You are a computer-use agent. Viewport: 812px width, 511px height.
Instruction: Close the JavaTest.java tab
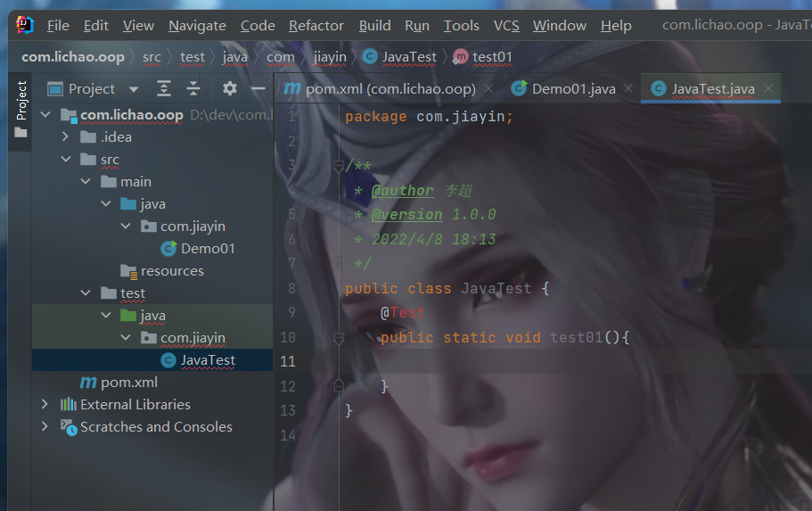(768, 88)
